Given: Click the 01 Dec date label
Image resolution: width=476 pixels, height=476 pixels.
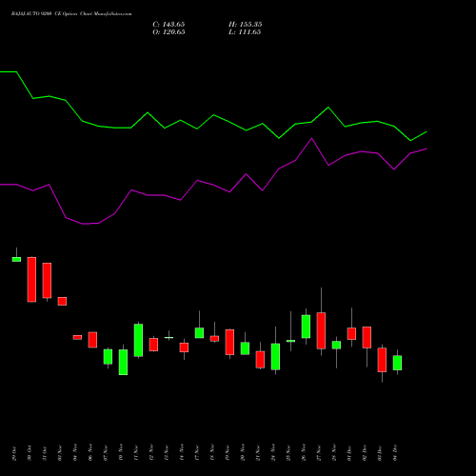Looking at the screenshot, I should tap(349, 453).
